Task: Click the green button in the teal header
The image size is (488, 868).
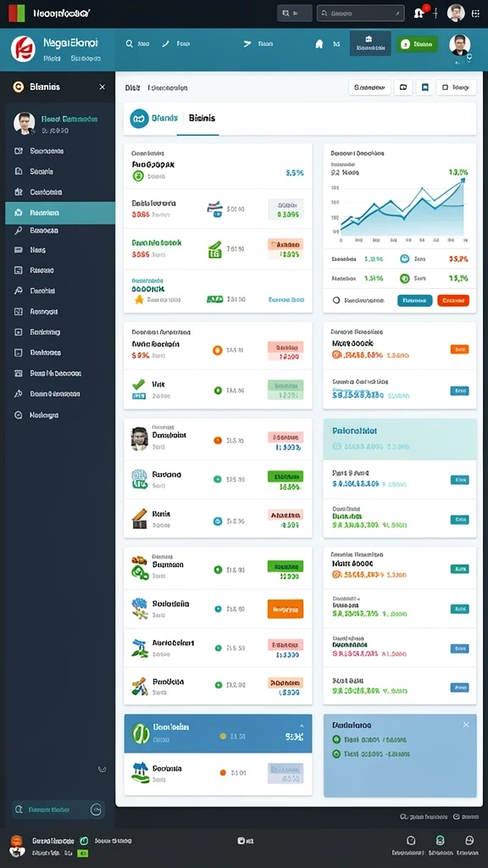Action: pyautogui.click(x=417, y=44)
